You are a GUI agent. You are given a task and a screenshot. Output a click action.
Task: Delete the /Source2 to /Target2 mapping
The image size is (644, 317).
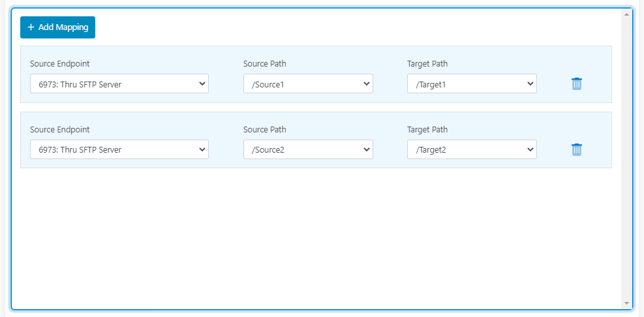click(576, 149)
